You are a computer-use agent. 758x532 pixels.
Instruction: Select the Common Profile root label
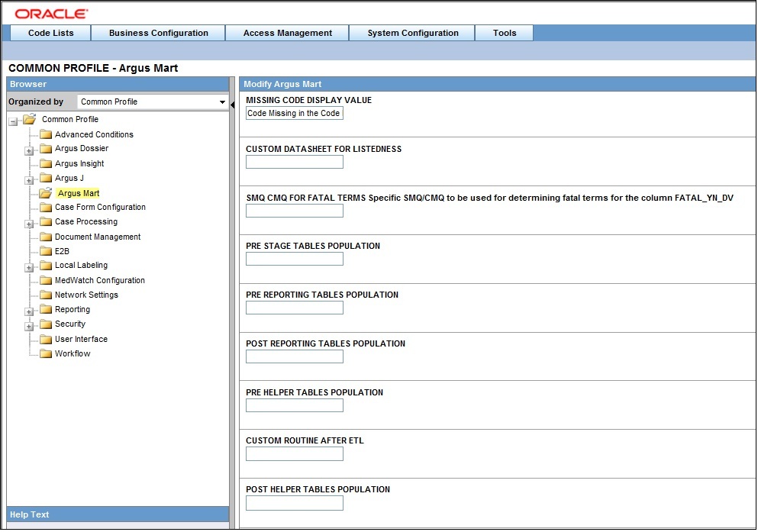pos(70,119)
